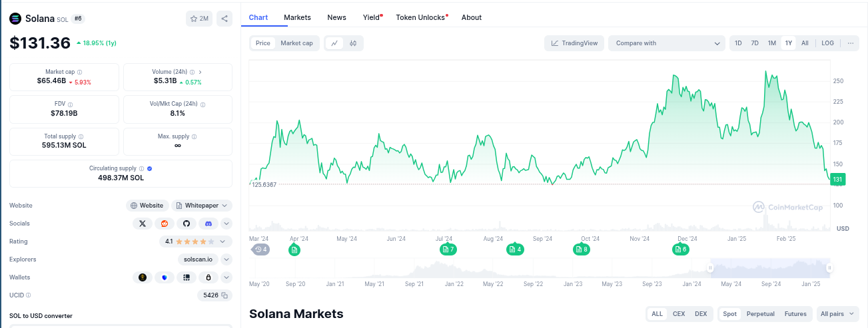Open the Yield tab
The width and height of the screenshot is (868, 328).
372,17
